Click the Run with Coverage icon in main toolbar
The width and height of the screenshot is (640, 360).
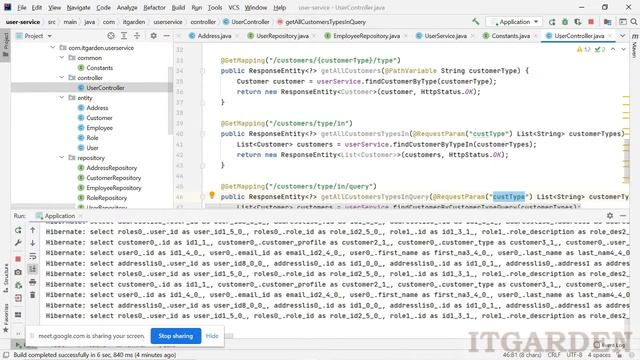[x=578, y=22]
